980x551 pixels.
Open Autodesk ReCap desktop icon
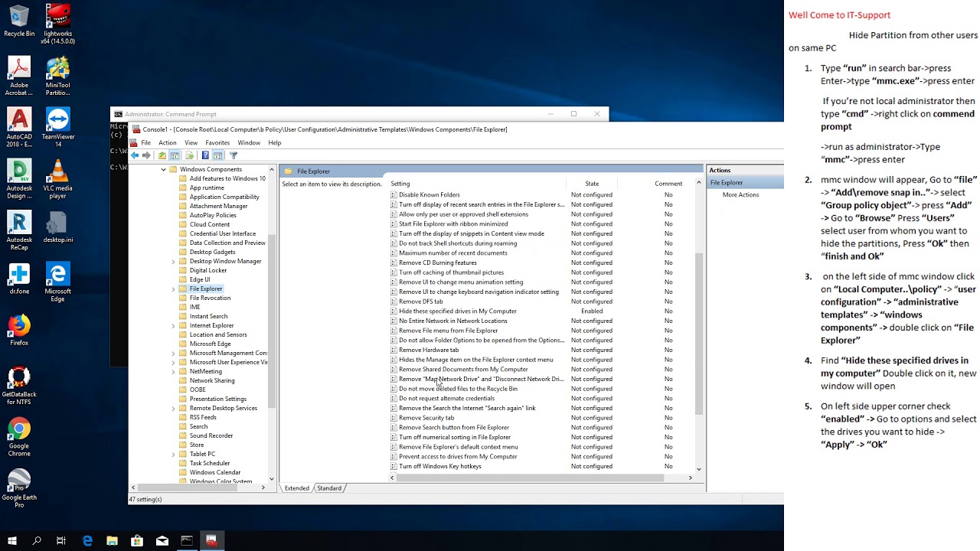click(19, 230)
